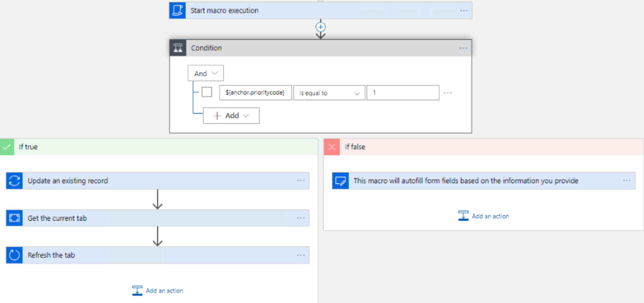Expand the Start macro execution step
The height and width of the screenshot is (303, 644).
click(x=320, y=11)
